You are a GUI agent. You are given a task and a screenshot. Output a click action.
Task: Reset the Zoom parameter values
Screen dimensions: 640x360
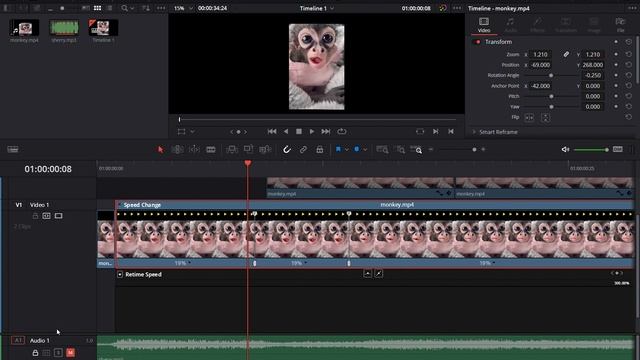pyautogui.click(x=629, y=54)
